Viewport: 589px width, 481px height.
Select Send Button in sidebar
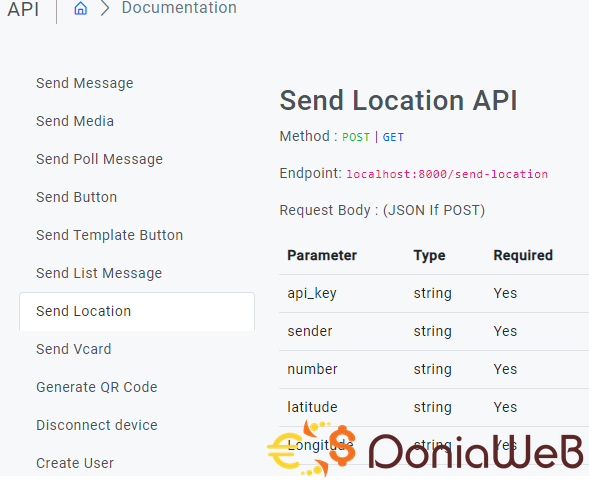pos(76,197)
